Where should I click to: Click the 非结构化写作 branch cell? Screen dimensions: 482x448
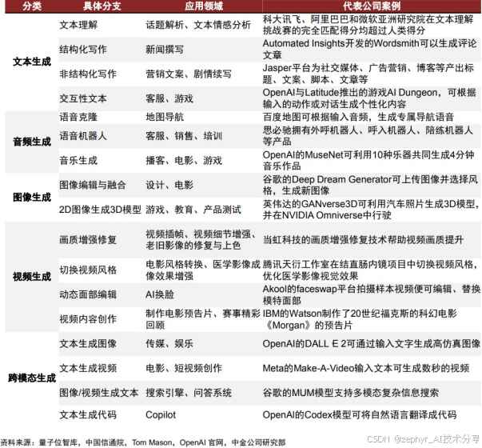88,74
